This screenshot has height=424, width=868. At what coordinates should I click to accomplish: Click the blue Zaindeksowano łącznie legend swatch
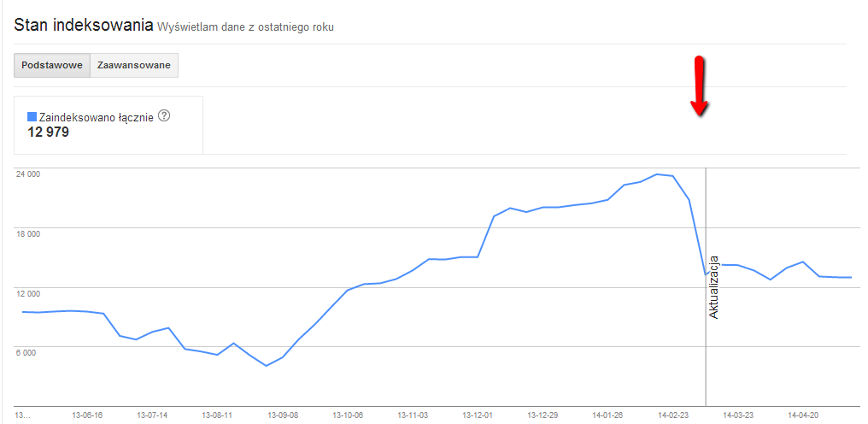click(x=32, y=118)
